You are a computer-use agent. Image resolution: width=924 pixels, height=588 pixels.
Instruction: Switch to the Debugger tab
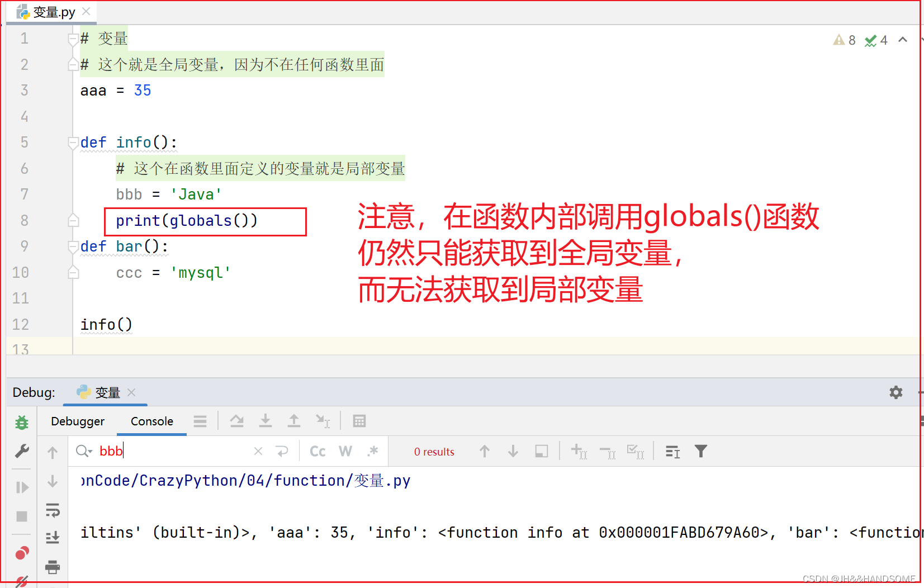pyautogui.click(x=78, y=421)
